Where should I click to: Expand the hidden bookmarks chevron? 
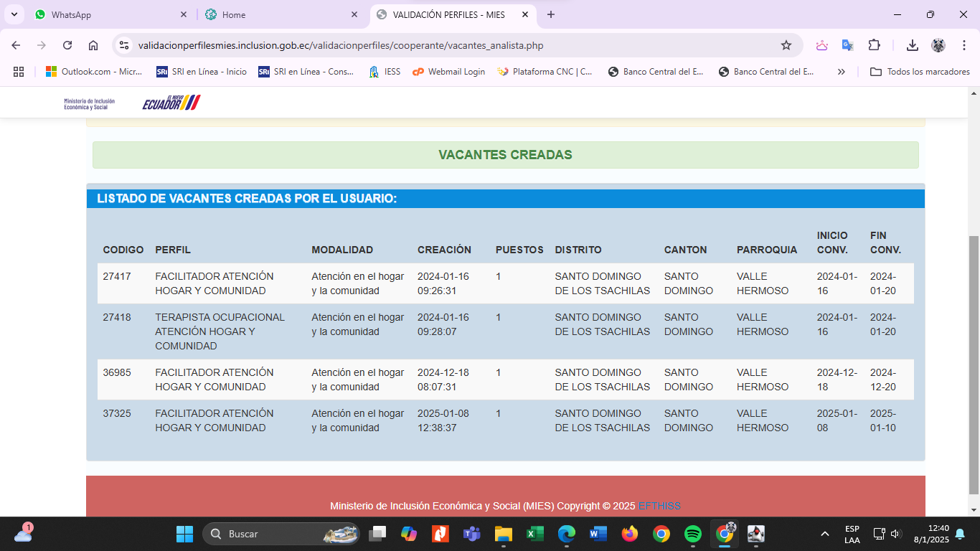[842, 72]
